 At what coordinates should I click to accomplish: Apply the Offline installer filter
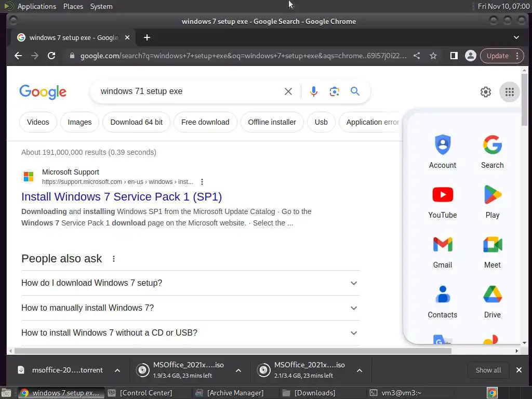coord(272,122)
